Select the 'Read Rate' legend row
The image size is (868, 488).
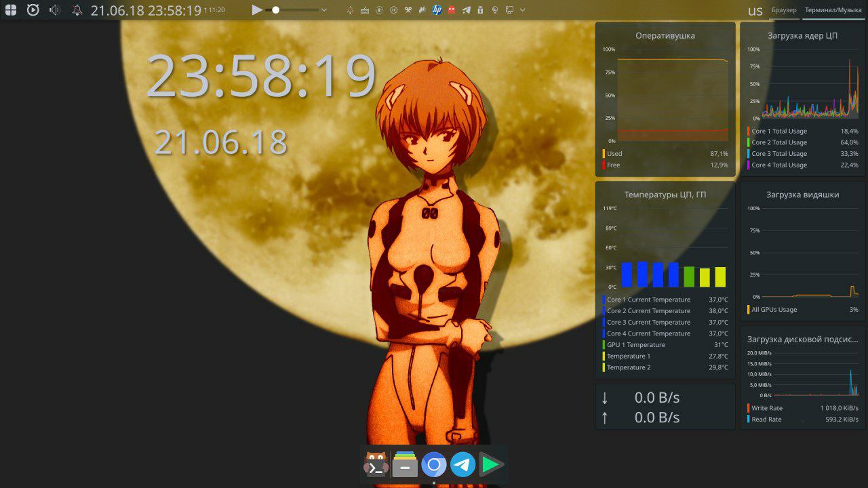(x=803, y=419)
